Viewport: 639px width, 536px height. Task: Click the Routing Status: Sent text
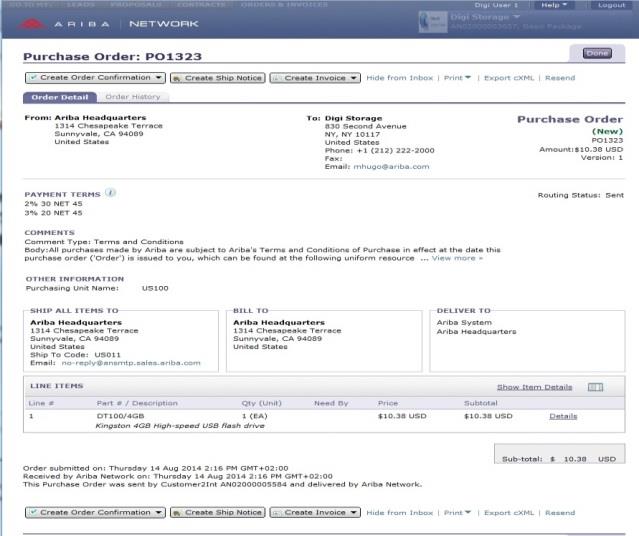[580, 195]
